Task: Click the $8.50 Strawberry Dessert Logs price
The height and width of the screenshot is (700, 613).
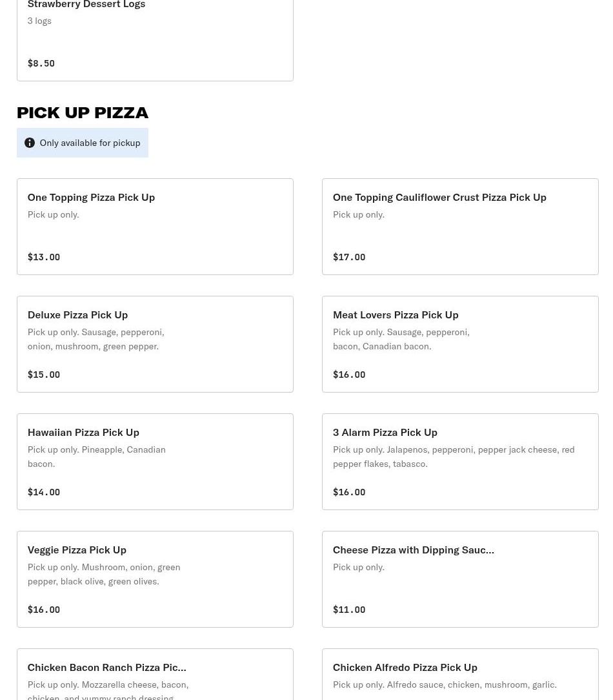Action: point(41,63)
